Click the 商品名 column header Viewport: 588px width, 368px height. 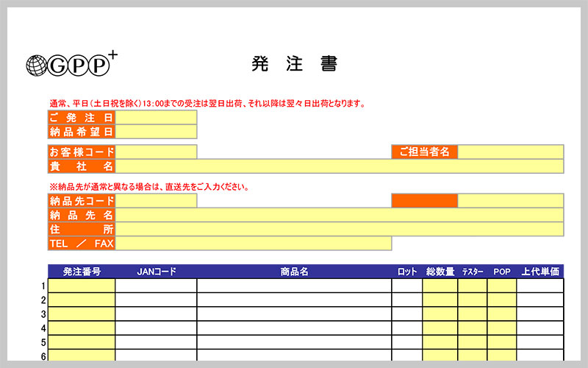tap(295, 272)
